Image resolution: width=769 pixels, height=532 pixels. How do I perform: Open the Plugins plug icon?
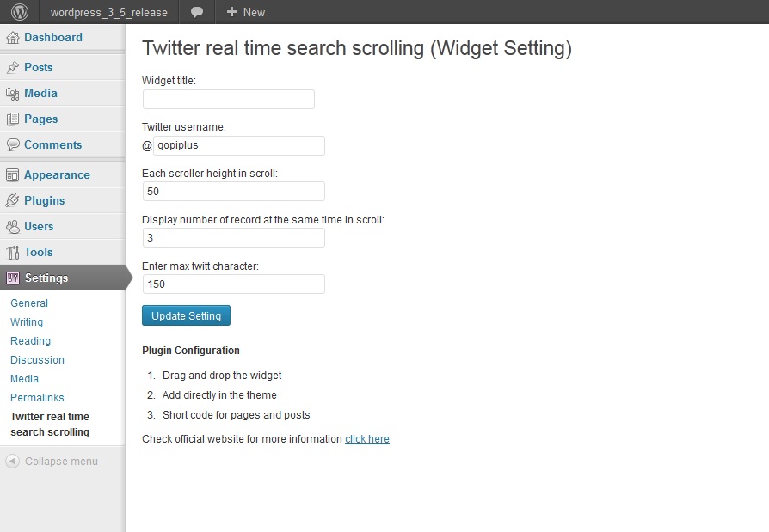pyautogui.click(x=13, y=200)
